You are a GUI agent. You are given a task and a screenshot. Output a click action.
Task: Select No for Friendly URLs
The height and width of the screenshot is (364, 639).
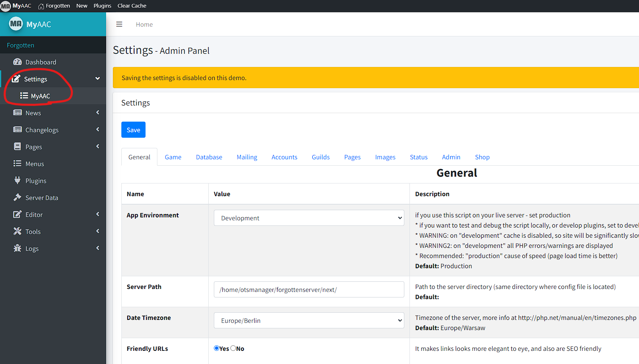click(233, 348)
